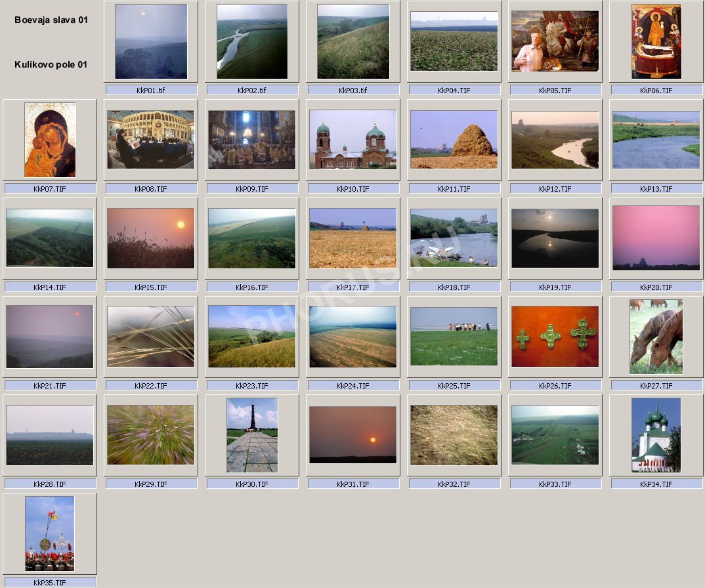Click the KkP07.TIF filename label
Screen dimensions: 705x588
50,189
